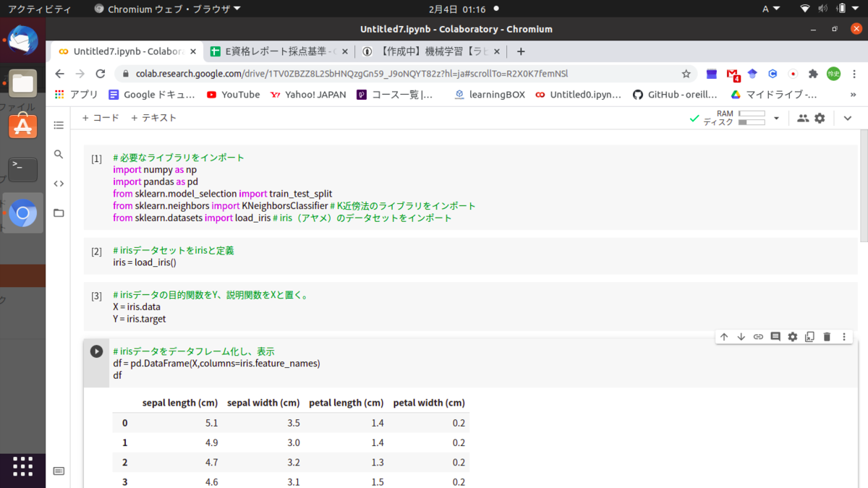Click the ディスク usage bar

pyautogui.click(x=752, y=122)
